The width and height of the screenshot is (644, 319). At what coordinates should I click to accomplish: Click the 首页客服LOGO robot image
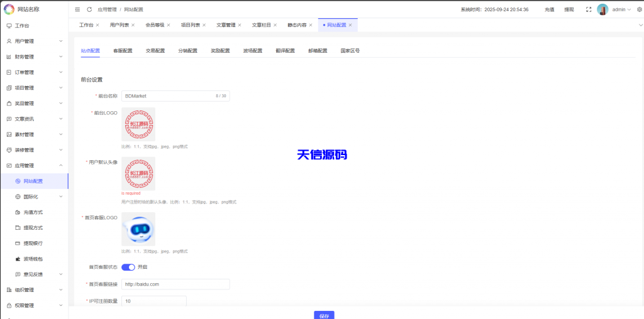point(138,229)
